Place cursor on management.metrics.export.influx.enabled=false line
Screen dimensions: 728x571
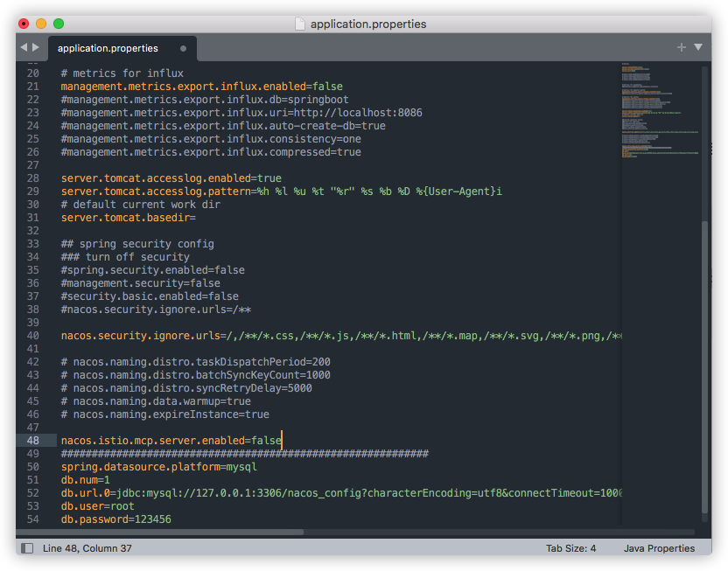[201, 87]
